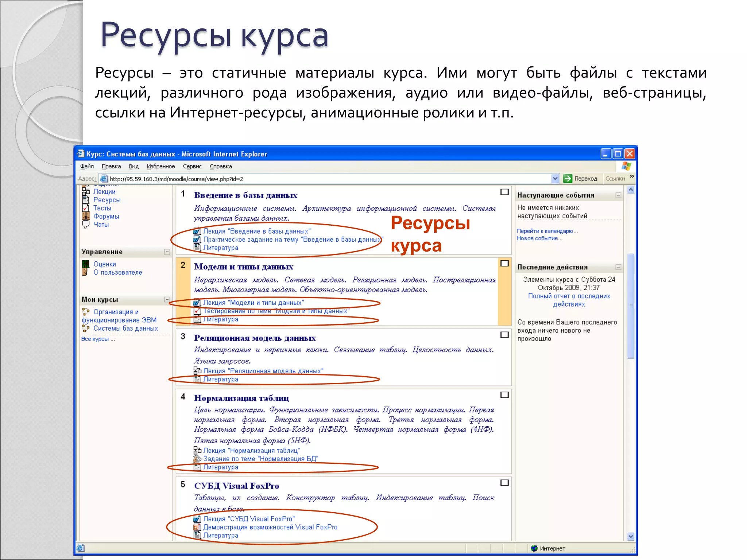Open the Файл menu
Image resolution: width=747 pixels, height=560 pixels.
87,166
